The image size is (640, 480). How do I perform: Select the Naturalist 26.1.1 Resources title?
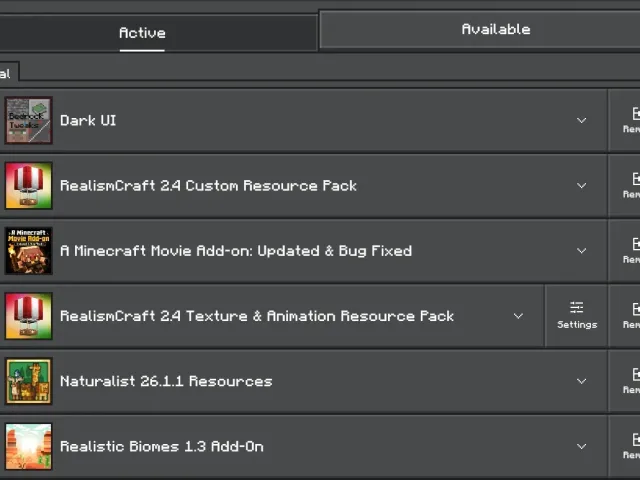(x=166, y=381)
